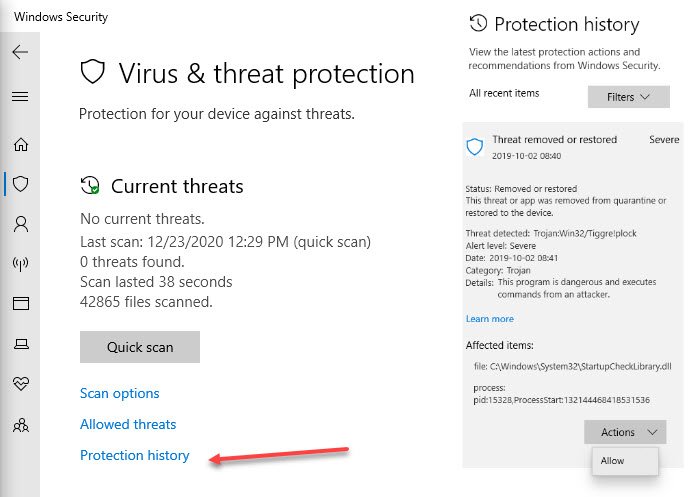The width and height of the screenshot is (700, 497).
Task: Follow the Learn more link
Action: (489, 319)
